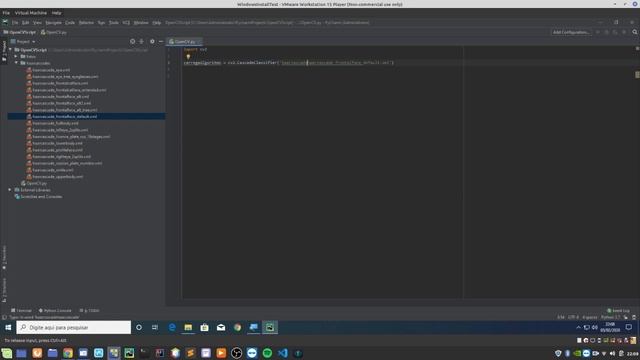Click the Python interpreter status bar entry
Screen dimensions: 640x360
pyautogui.click(x=610, y=317)
